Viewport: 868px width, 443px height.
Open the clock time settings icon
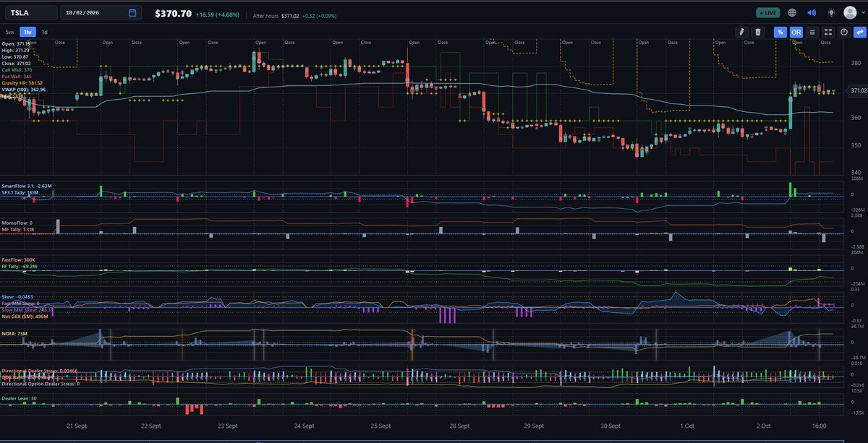click(843, 32)
